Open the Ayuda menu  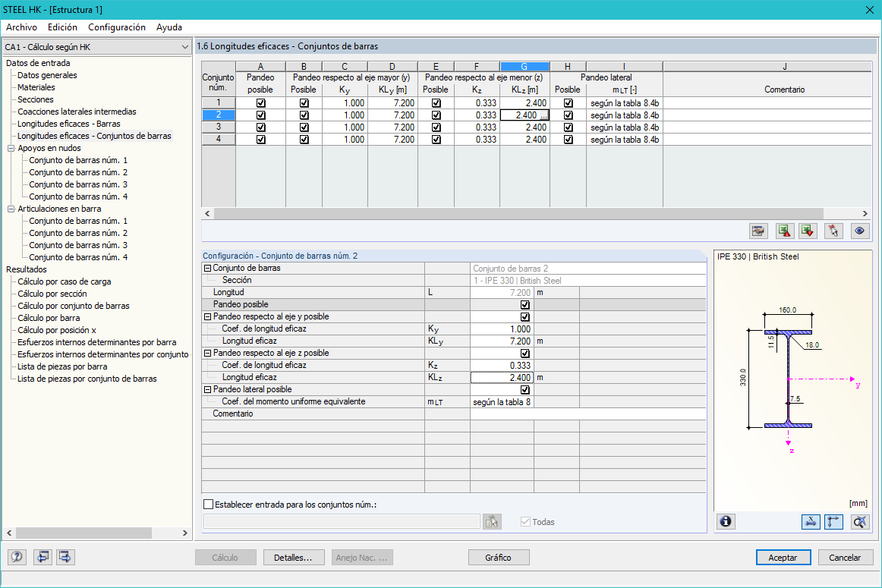point(169,27)
